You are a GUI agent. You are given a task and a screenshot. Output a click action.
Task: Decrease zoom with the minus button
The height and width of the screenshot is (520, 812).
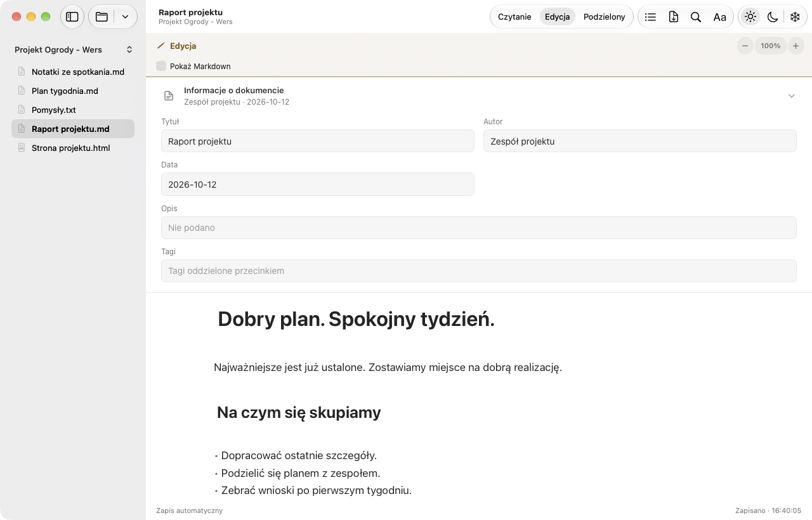coord(745,46)
